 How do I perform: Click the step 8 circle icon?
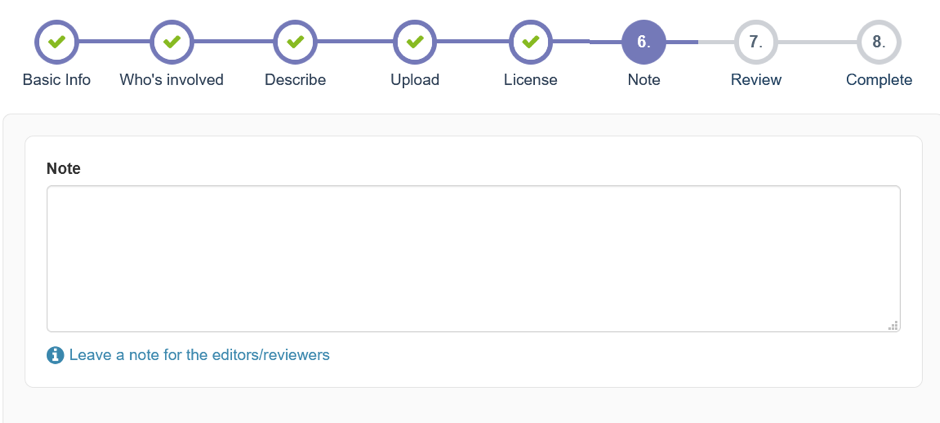(x=879, y=42)
